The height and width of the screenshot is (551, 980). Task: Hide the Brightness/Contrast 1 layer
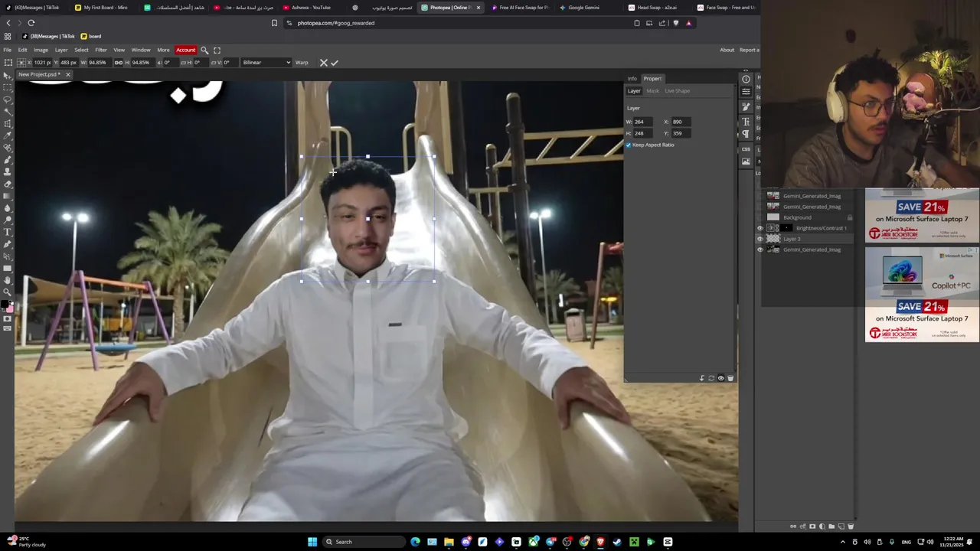tap(760, 228)
